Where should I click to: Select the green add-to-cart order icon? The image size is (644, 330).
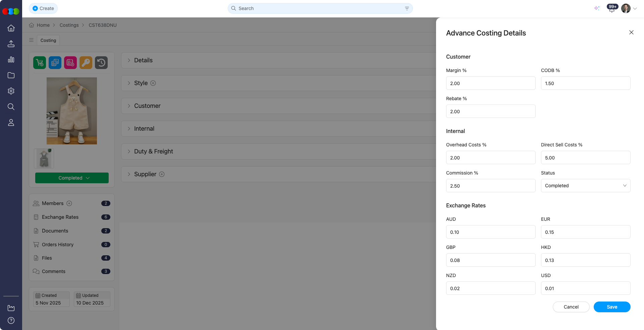pyautogui.click(x=39, y=62)
